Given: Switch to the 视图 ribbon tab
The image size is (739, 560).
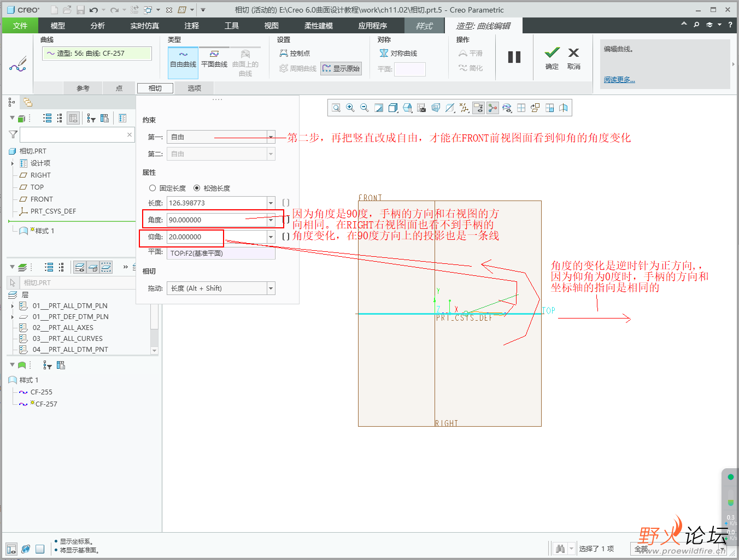Looking at the screenshot, I should point(272,26).
